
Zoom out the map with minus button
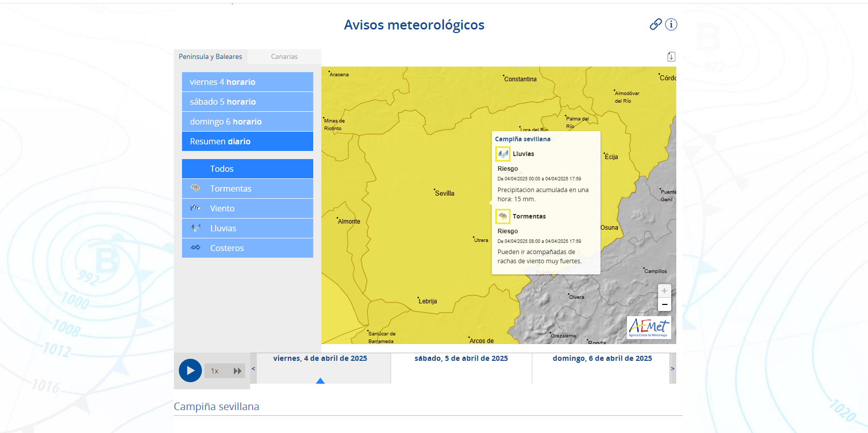664,304
